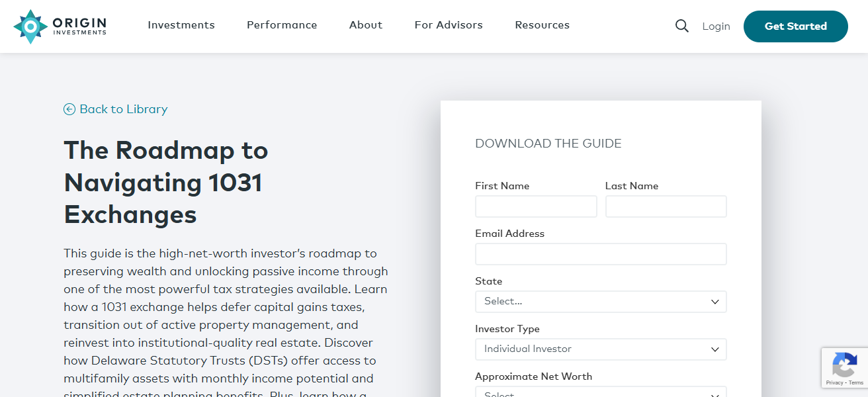Open the About menu
Screen dimensions: 868x397
[x=365, y=25]
